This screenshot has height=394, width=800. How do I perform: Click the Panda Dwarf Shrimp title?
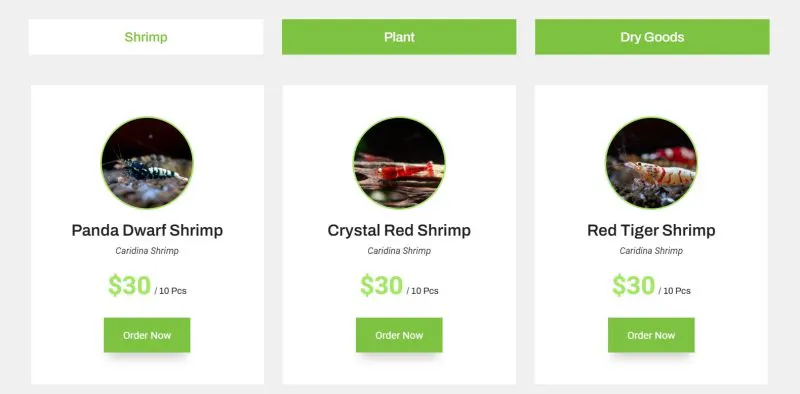click(147, 230)
